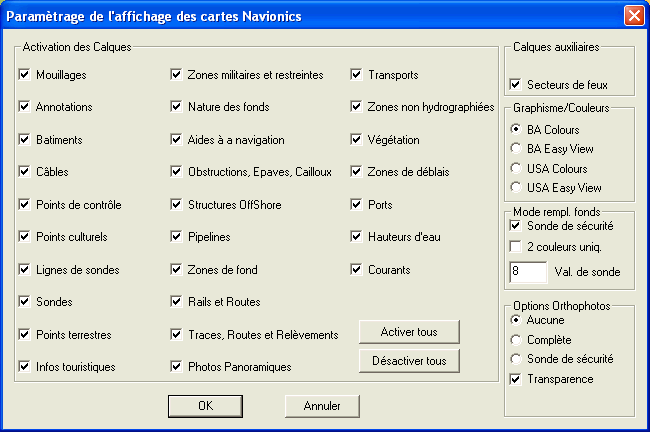
Task: Confirm settings with OK button
Action: pos(206,406)
